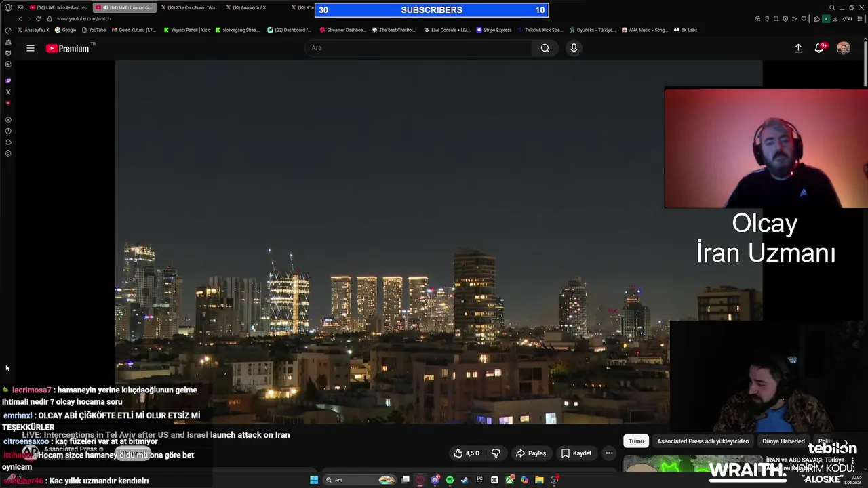Open Epic Games launcher from taskbar
The height and width of the screenshot is (488, 868).
tap(479, 480)
